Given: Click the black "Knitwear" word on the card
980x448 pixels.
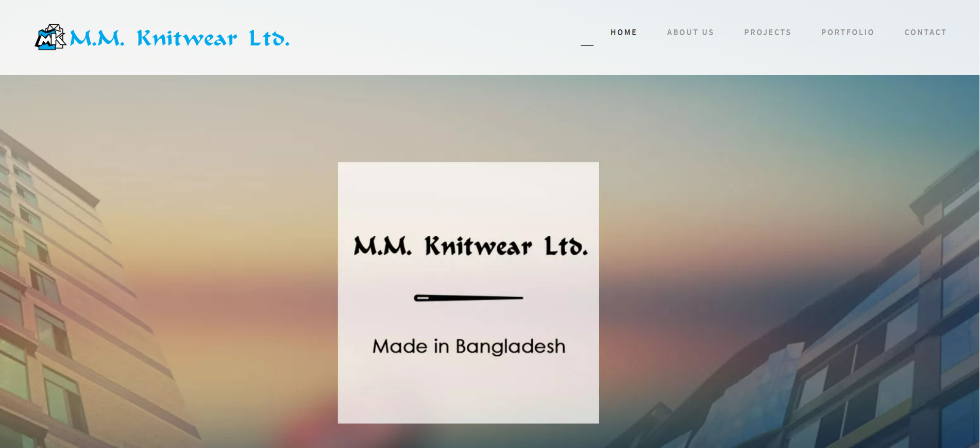Looking at the screenshot, I should click(478, 246).
